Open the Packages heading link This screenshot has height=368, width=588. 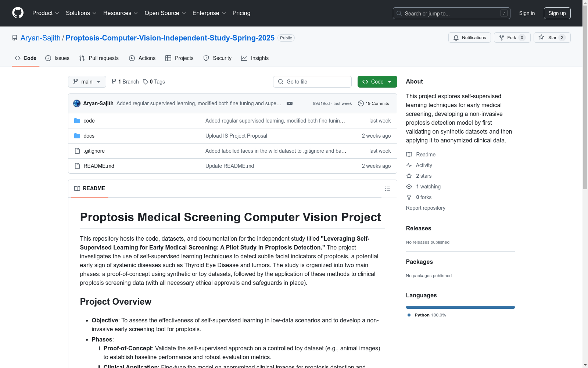[x=419, y=262]
